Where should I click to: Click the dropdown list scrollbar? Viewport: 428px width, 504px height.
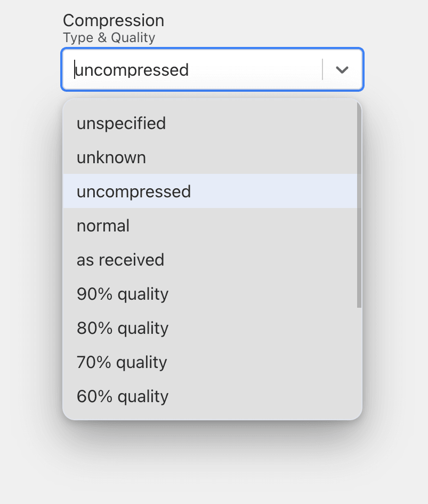(x=357, y=208)
